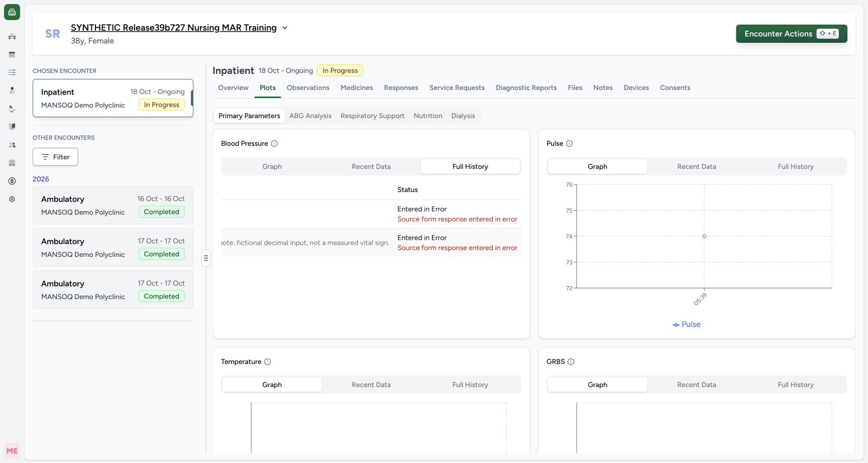
Task: Open the dollar billing icon in the sidebar
Action: click(12, 181)
